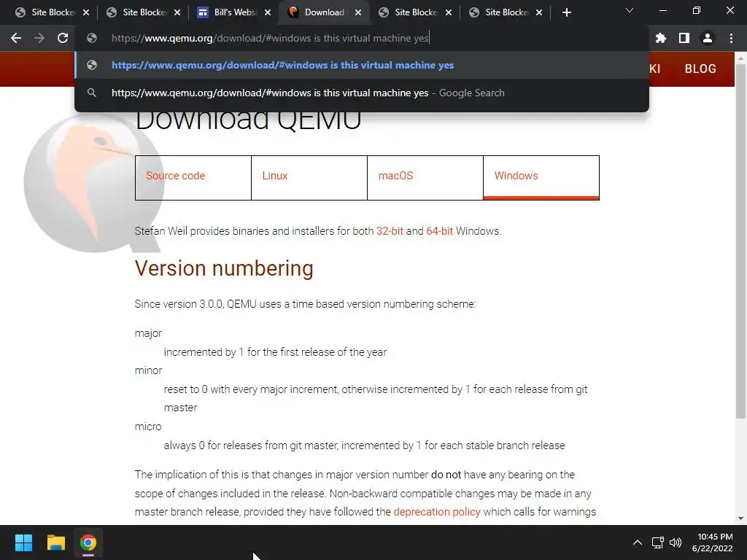
Task: Open the Chrome three-dot menu
Action: point(731,38)
